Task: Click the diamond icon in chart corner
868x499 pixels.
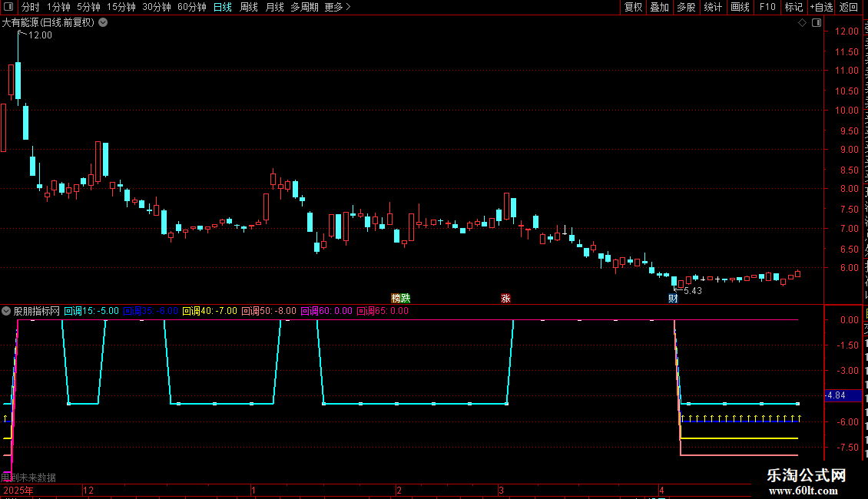Action: point(802,23)
